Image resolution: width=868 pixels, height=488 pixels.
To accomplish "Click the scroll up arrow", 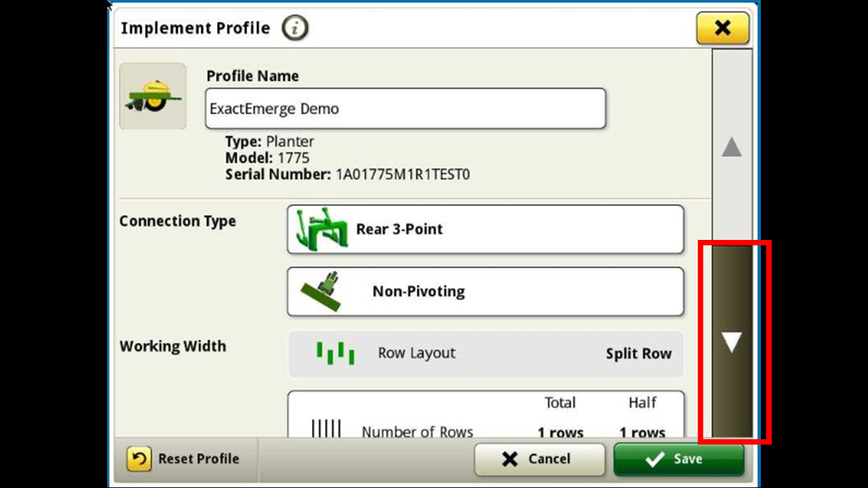I will point(732,147).
